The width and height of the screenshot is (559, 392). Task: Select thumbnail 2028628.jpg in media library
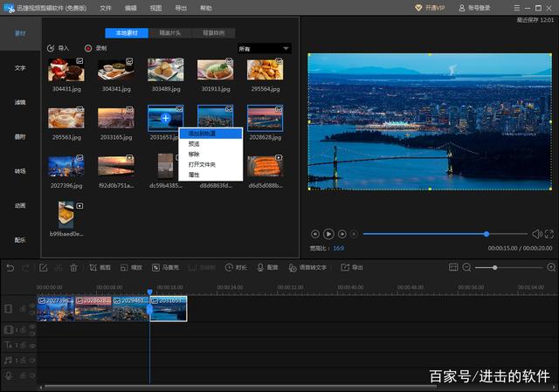pos(265,118)
